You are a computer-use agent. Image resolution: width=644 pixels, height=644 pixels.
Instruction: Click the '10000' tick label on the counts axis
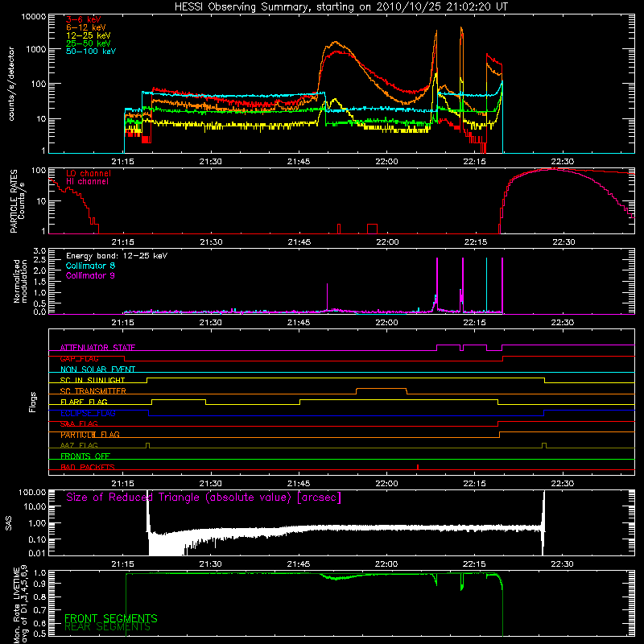pyautogui.click(x=34, y=17)
